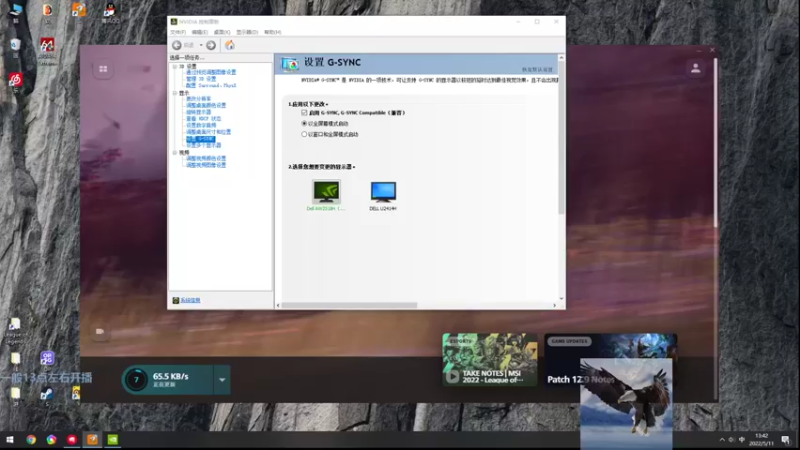Click the 中 input method indicator

click(x=742, y=440)
